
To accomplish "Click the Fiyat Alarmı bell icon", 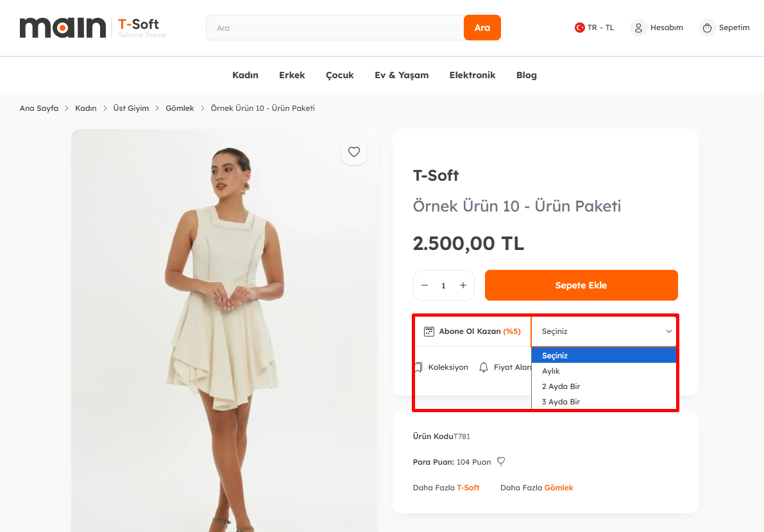I will pyautogui.click(x=484, y=367).
